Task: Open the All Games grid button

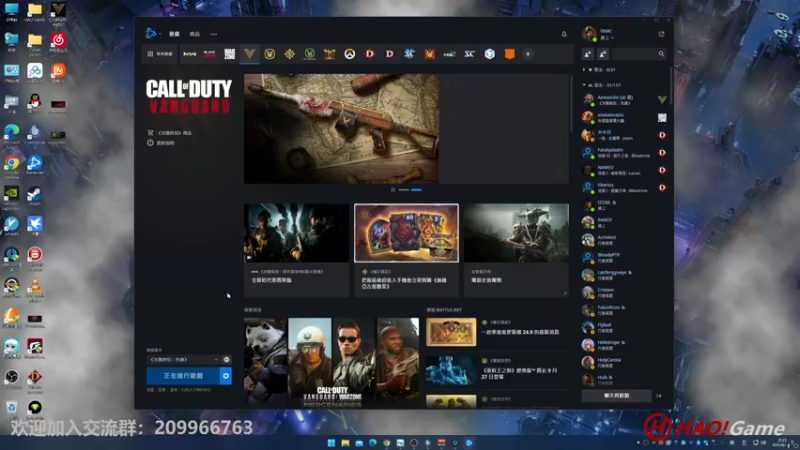Action: click(x=160, y=54)
